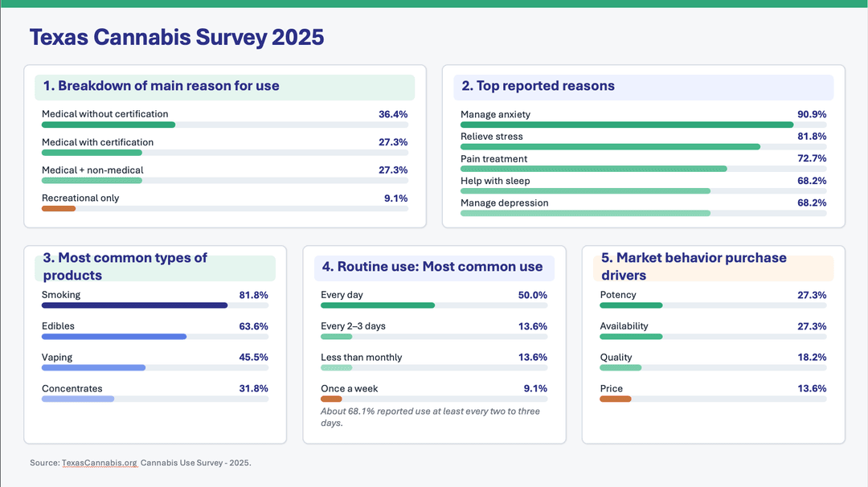Image resolution: width=868 pixels, height=487 pixels.
Task: Select the Every day usage bar
Action: [x=378, y=305]
